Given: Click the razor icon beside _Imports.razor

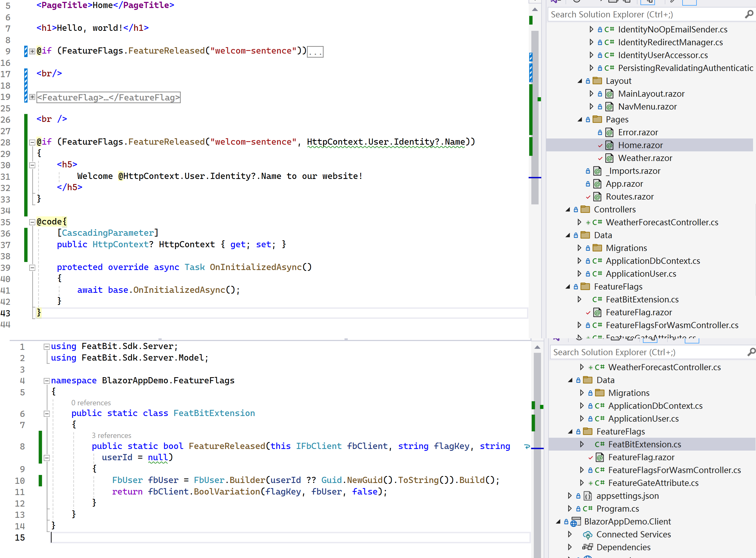Looking at the screenshot, I should click(x=597, y=171).
